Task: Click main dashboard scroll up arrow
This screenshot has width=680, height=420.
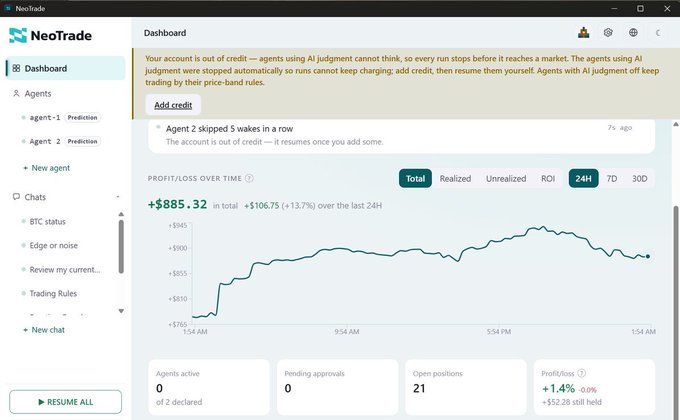Action: pos(675,124)
